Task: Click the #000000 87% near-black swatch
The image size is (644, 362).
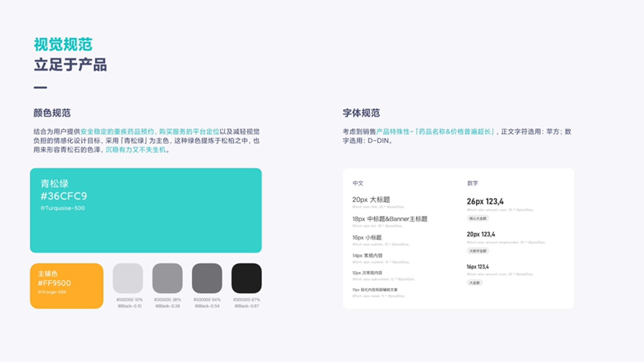Action: pyautogui.click(x=247, y=278)
